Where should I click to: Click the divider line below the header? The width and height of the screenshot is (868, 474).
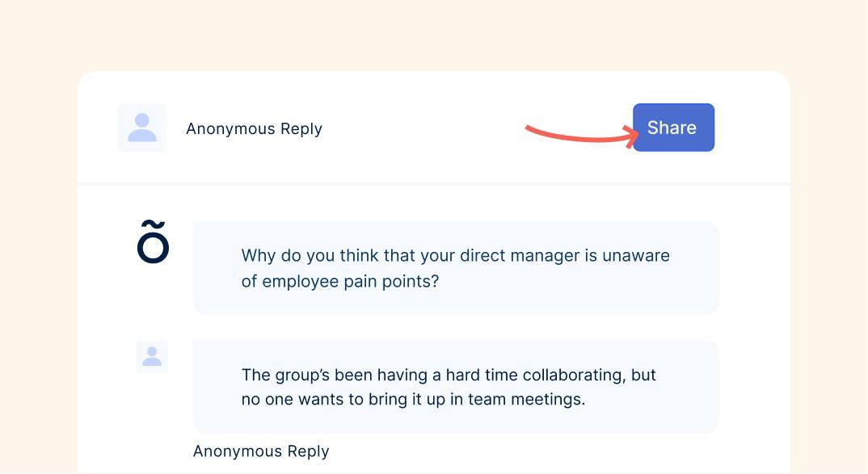[x=433, y=183]
